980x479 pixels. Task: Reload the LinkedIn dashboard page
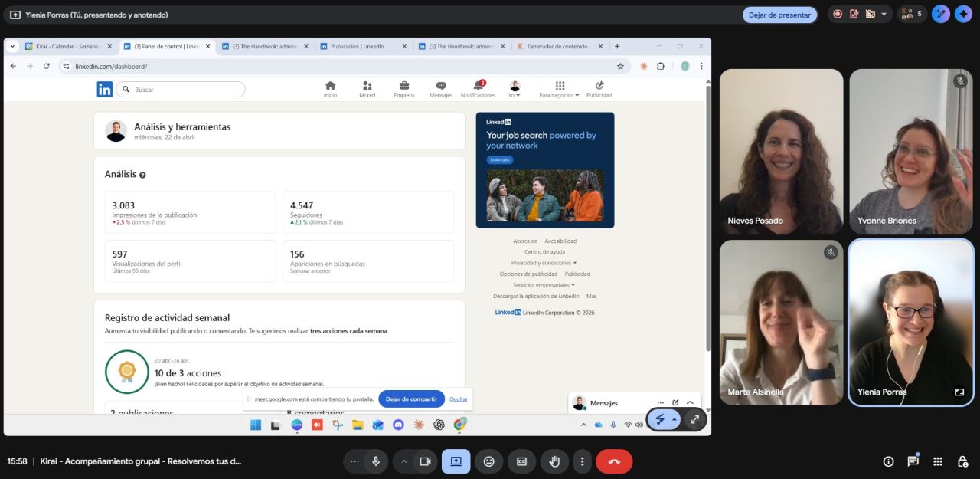point(46,67)
